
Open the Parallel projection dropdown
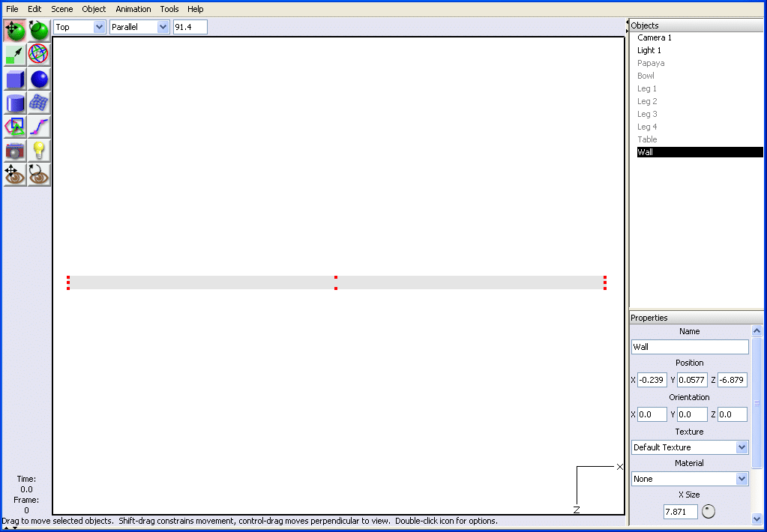tap(139, 27)
